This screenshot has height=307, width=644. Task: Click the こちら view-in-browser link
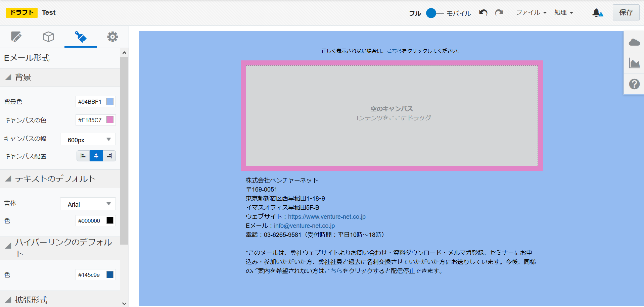coord(394,51)
